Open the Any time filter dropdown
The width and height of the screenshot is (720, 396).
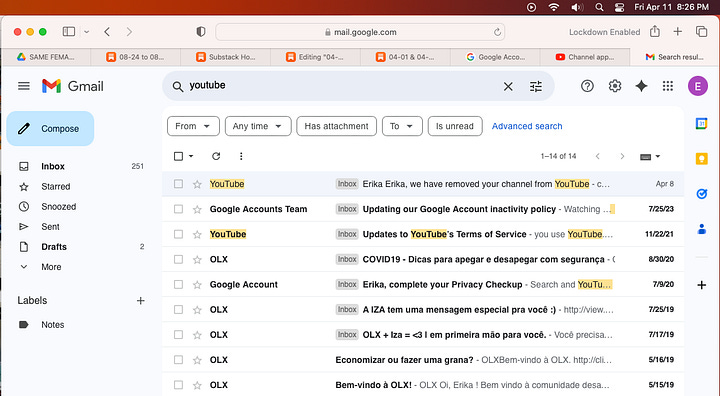click(x=258, y=126)
